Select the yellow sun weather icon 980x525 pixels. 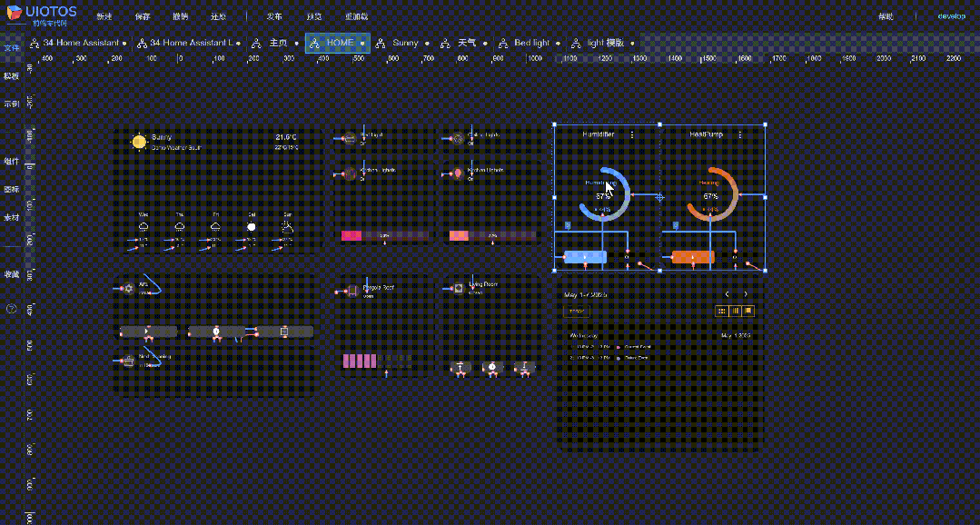point(139,142)
